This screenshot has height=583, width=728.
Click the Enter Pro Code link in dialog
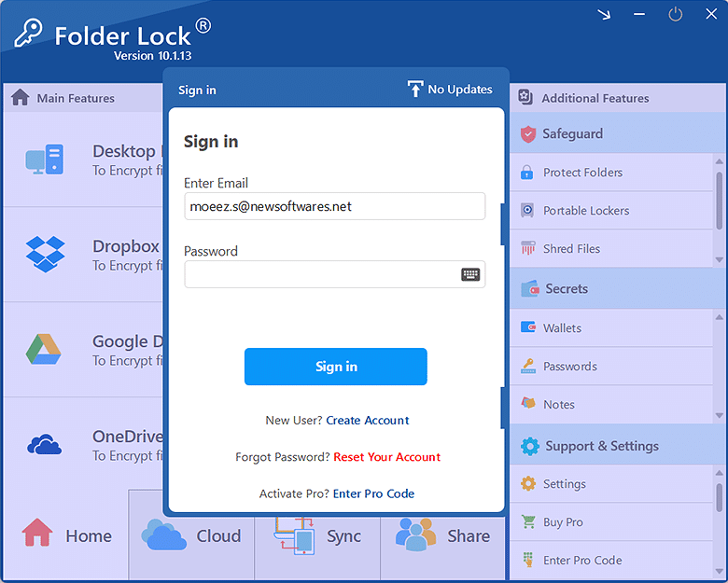pos(373,493)
